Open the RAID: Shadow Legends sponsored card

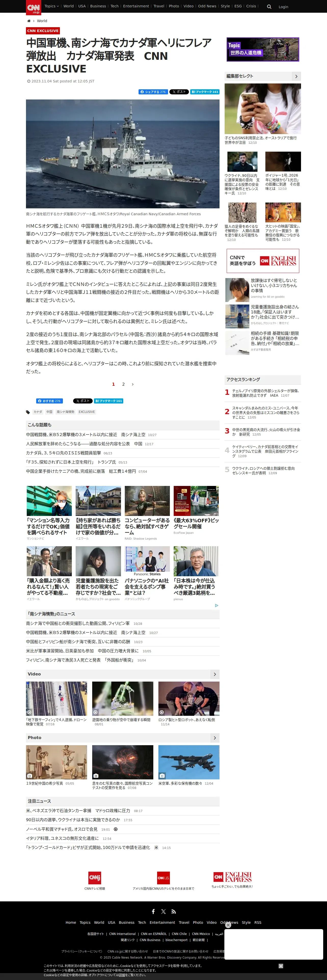point(147,513)
